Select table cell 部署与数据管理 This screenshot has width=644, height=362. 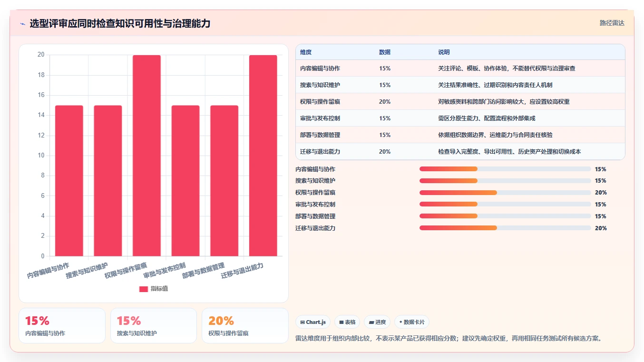tap(320, 135)
